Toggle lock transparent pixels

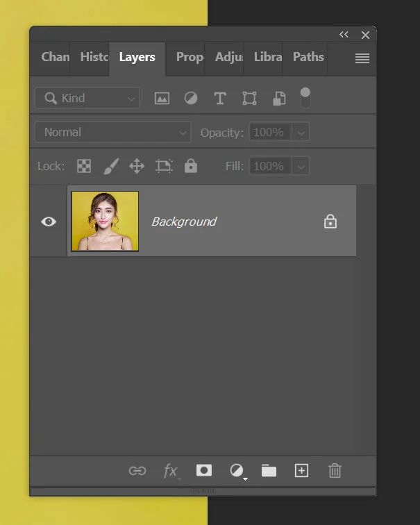click(84, 166)
